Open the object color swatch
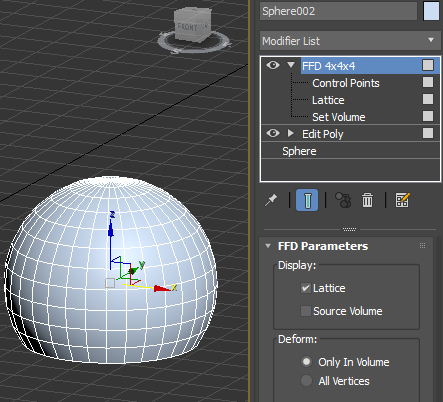 [431, 11]
